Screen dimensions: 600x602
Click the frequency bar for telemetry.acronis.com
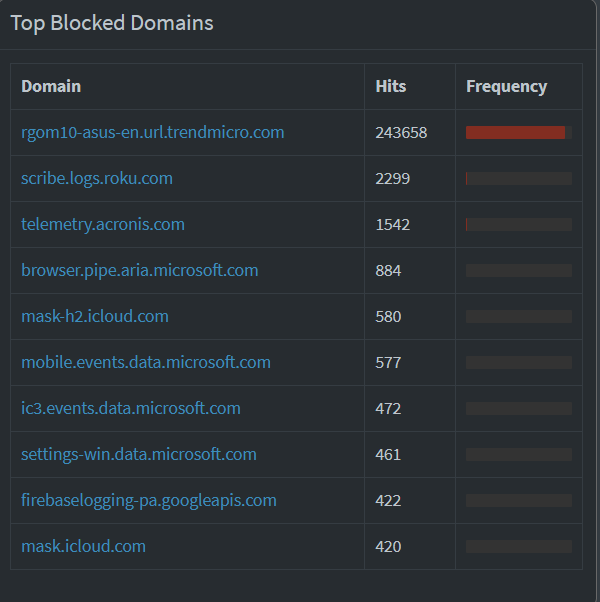pos(519,224)
